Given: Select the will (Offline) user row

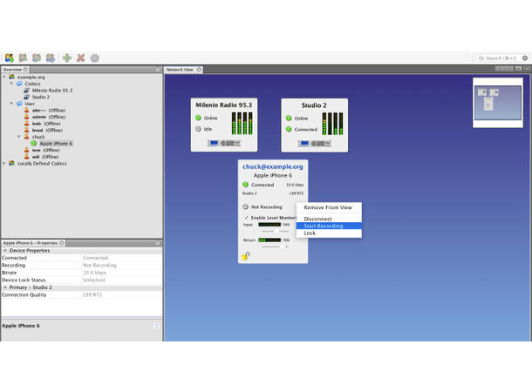Looking at the screenshot, I should pos(45,157).
